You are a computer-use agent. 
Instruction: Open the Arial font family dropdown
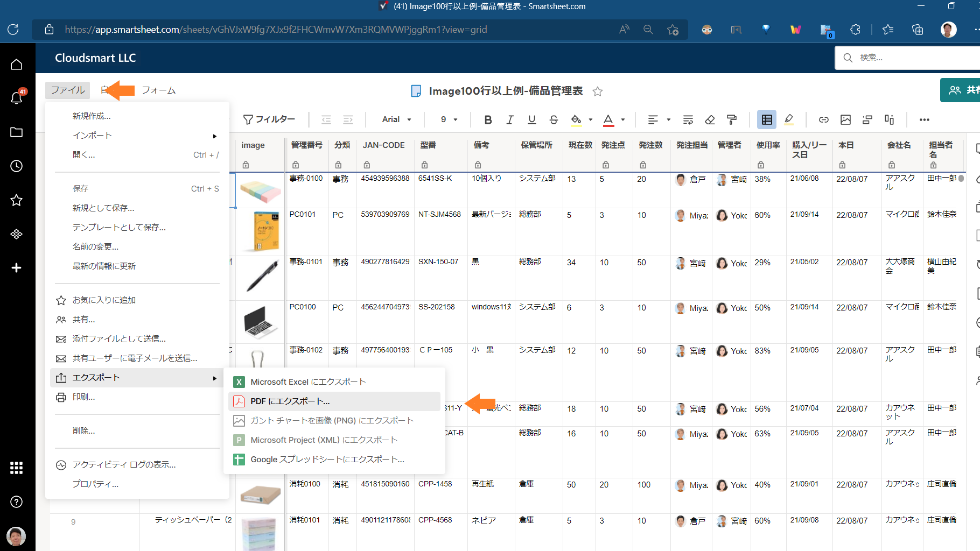[396, 119]
